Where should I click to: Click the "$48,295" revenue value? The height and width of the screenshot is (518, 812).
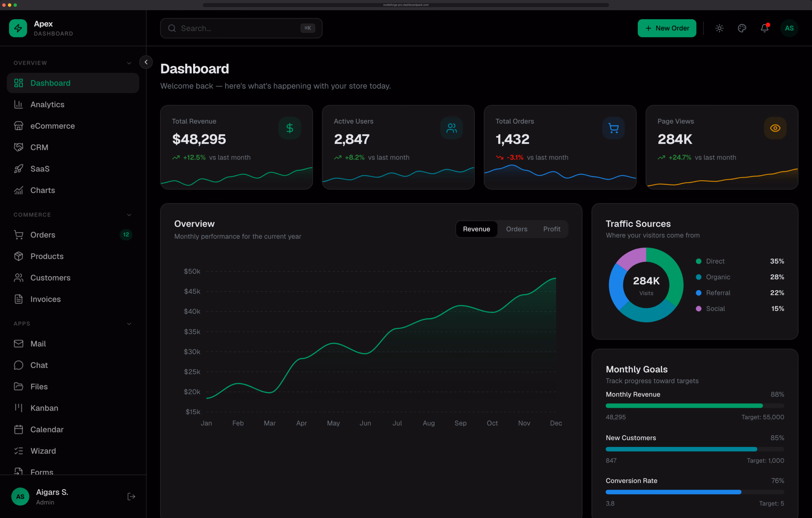[199, 139]
